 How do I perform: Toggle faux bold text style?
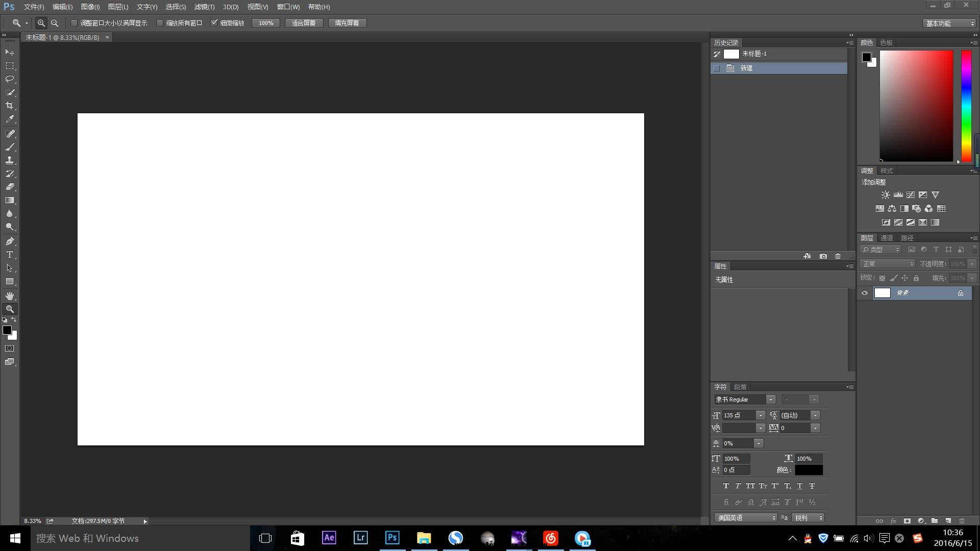[726, 486]
